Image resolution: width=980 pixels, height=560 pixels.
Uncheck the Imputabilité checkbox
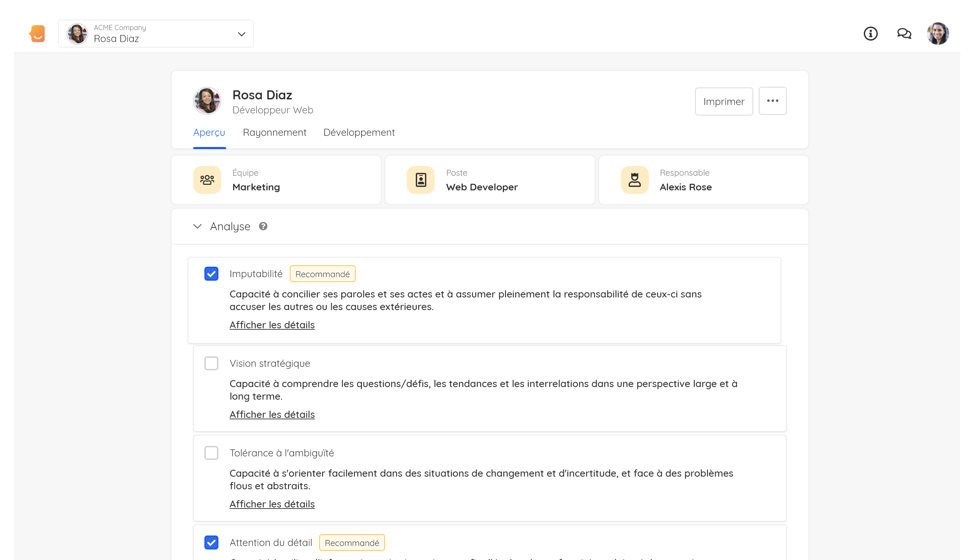coord(211,274)
